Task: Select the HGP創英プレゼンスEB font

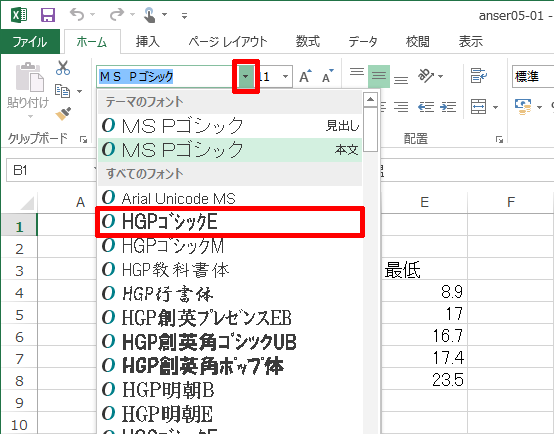Action: (x=230, y=318)
